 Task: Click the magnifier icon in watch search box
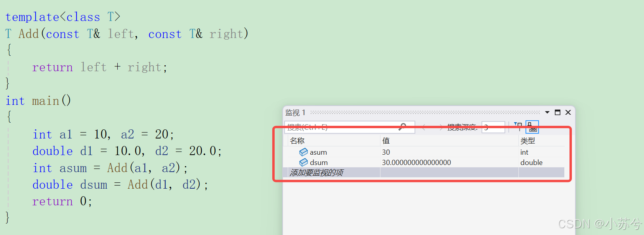coord(402,127)
